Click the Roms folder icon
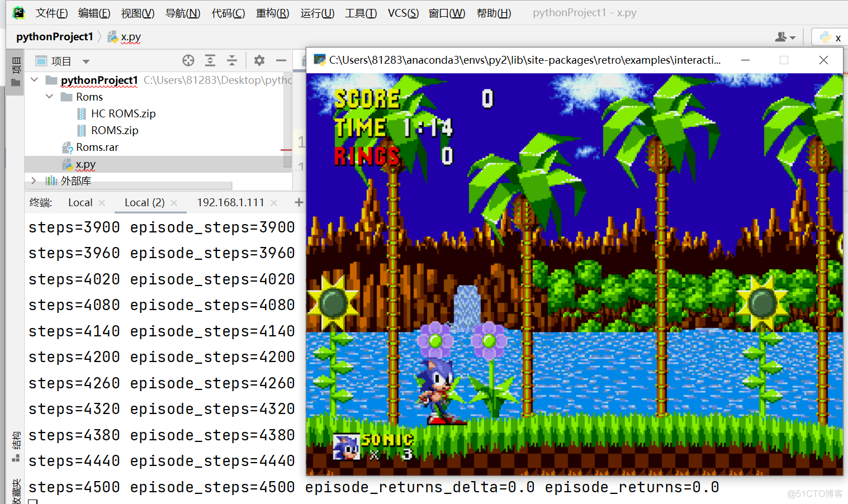The image size is (848, 504). pos(67,97)
